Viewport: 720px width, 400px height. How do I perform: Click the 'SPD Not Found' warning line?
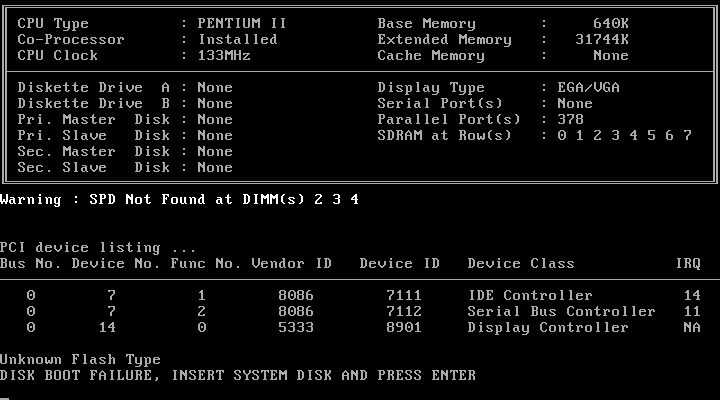click(x=179, y=199)
